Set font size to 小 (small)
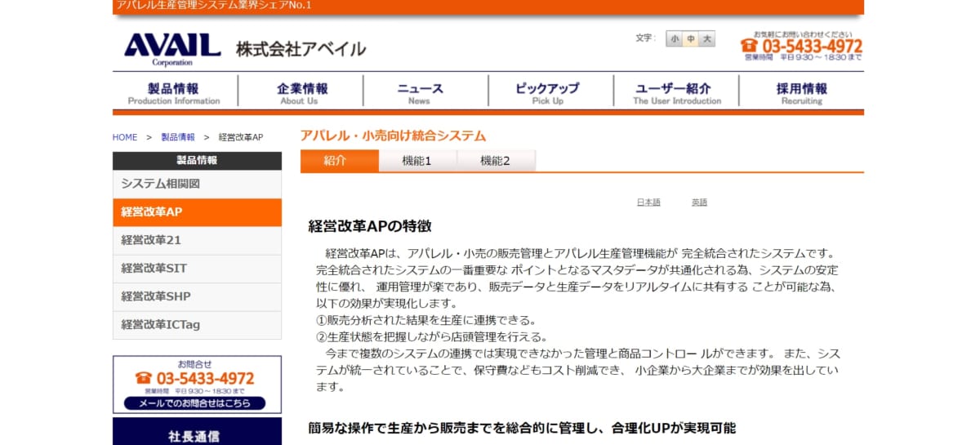This screenshot has width=980, height=445. click(675, 39)
